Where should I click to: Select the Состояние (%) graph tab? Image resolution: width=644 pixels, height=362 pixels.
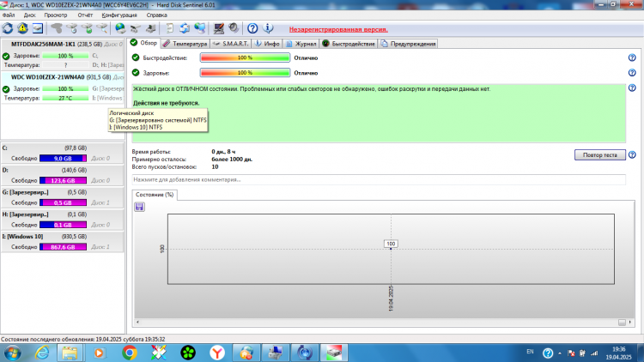(155, 195)
